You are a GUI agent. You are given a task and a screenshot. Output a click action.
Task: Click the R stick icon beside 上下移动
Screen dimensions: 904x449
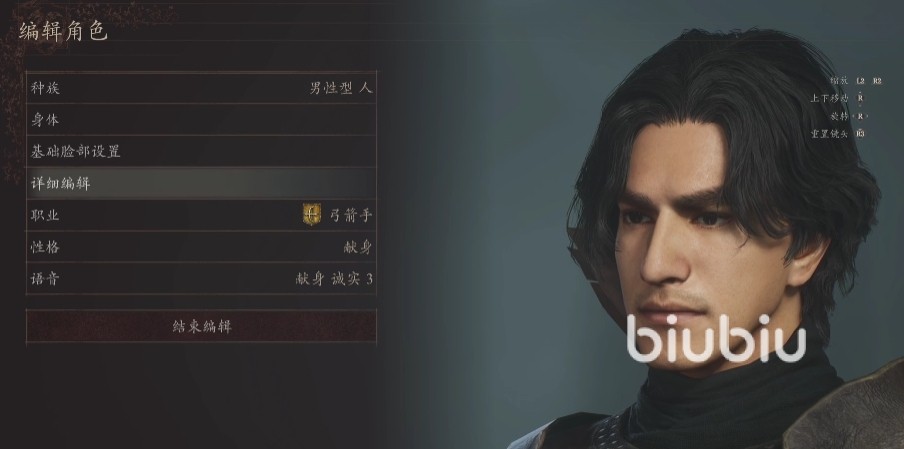click(x=860, y=99)
